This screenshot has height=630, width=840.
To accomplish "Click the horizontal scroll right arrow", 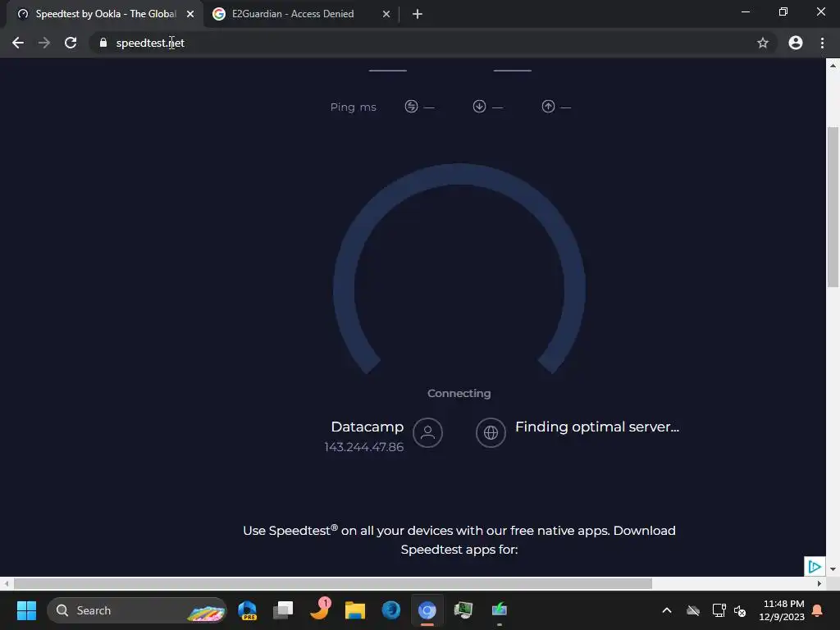I will (819, 583).
